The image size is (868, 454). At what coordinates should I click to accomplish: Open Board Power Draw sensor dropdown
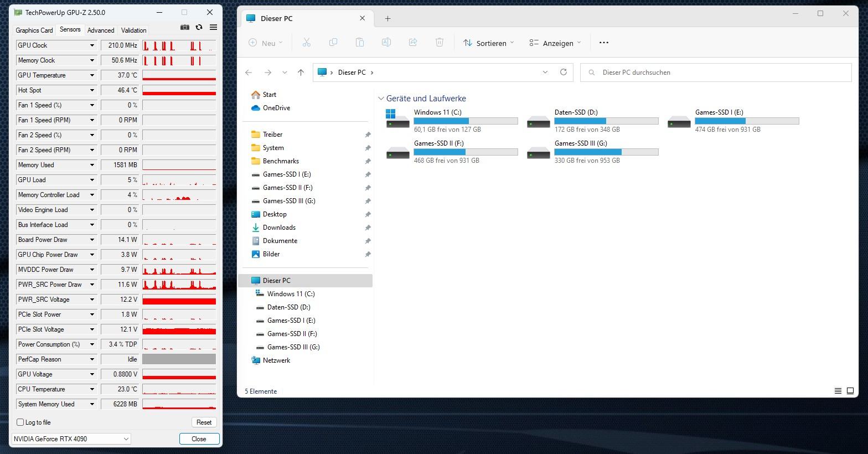(92, 240)
